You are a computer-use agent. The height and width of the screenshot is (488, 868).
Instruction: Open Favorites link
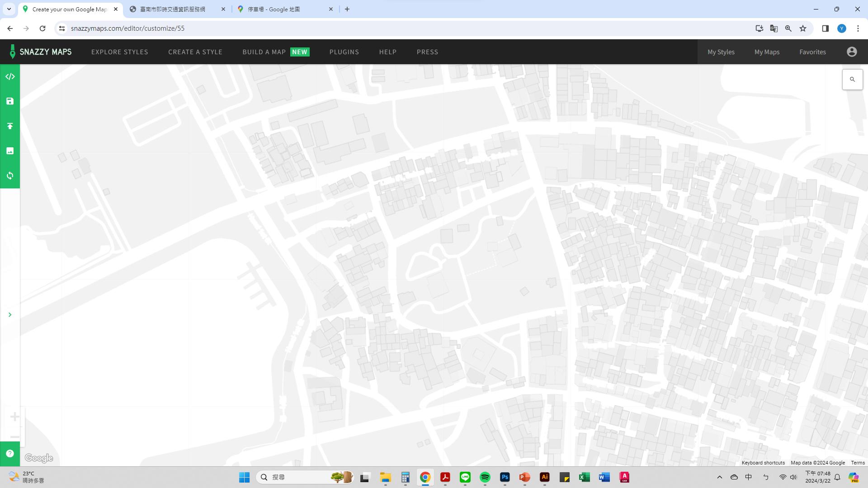point(812,52)
